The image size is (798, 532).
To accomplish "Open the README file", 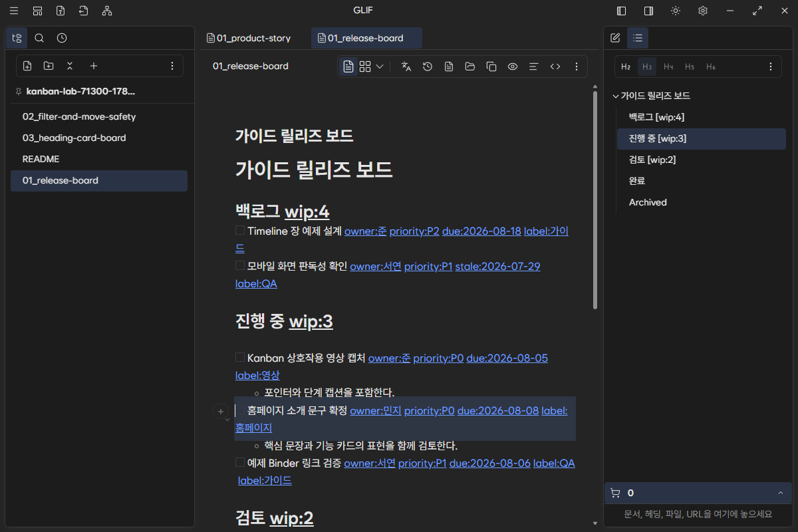I will pos(99,159).
